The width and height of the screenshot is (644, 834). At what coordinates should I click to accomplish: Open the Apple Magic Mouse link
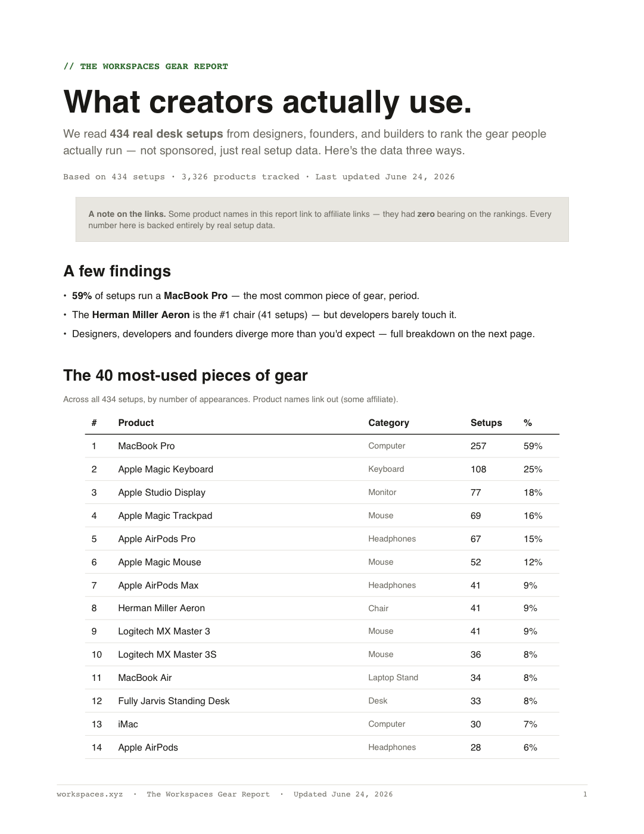point(160,562)
